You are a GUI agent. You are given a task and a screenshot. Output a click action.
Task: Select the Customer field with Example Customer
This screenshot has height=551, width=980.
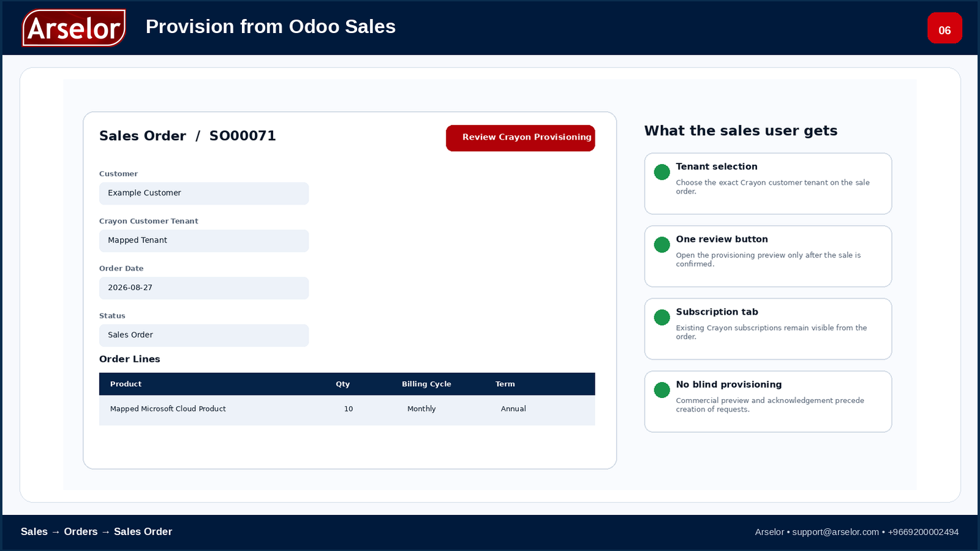click(204, 193)
